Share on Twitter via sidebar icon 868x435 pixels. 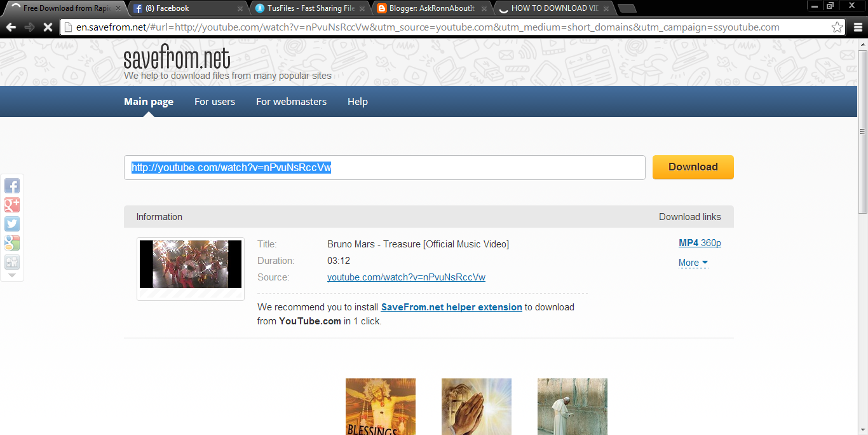coord(12,224)
